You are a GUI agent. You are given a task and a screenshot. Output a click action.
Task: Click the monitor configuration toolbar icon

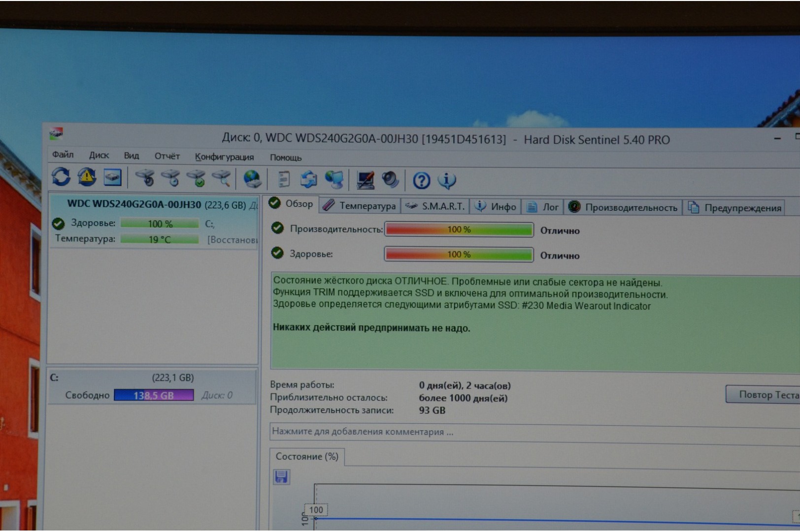click(365, 180)
